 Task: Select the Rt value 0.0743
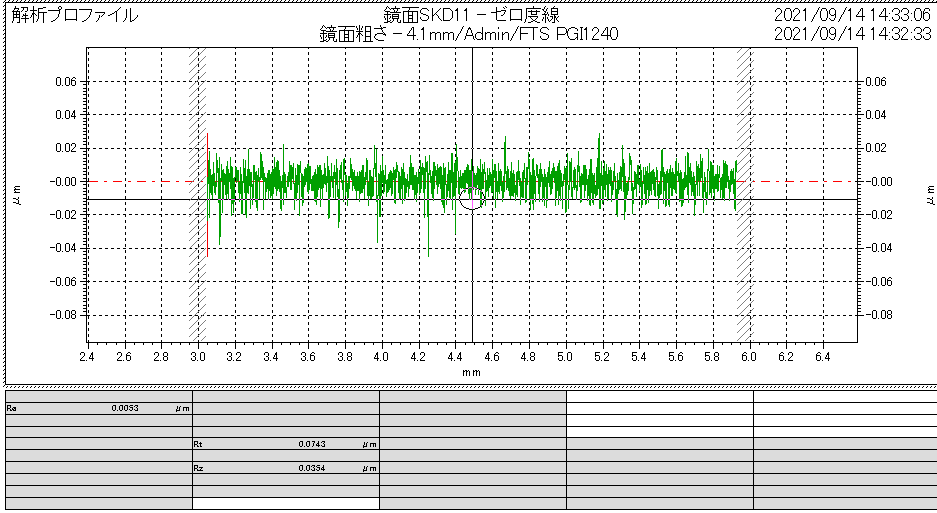click(x=312, y=443)
